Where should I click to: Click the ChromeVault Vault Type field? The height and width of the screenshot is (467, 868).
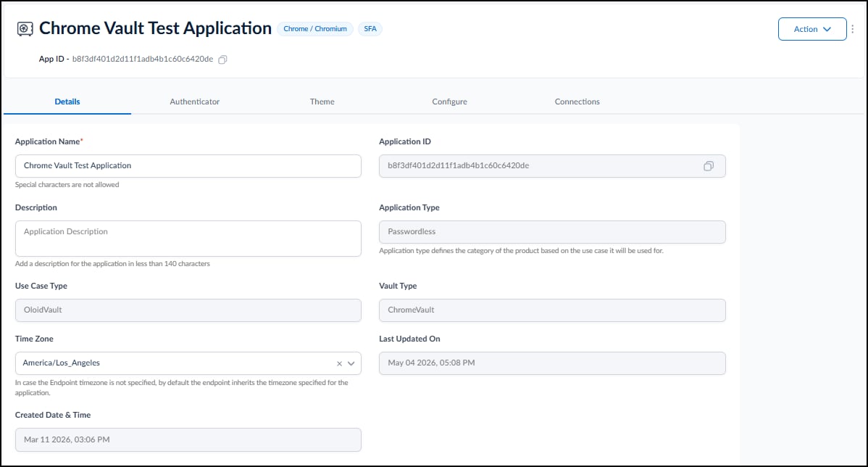coord(552,310)
